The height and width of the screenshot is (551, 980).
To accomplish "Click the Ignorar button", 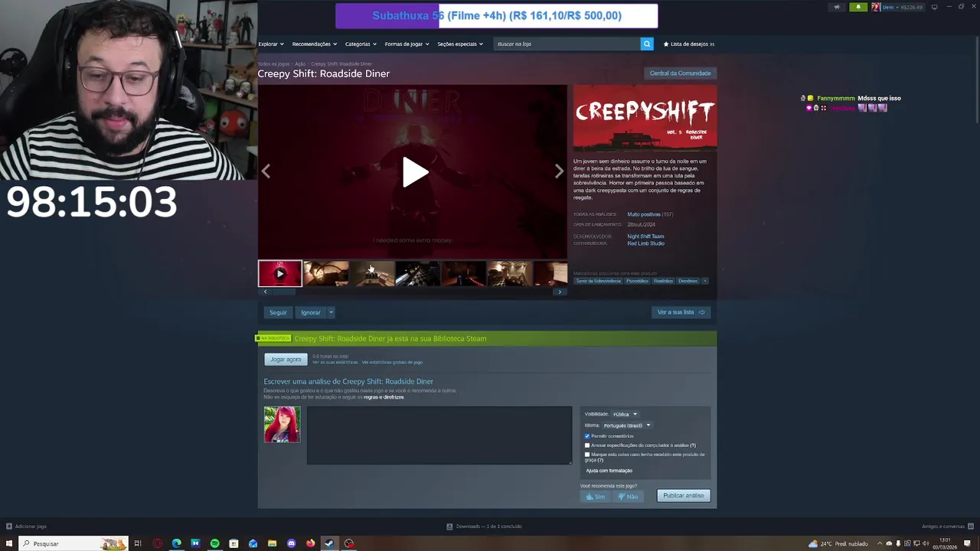I will 310,312.
